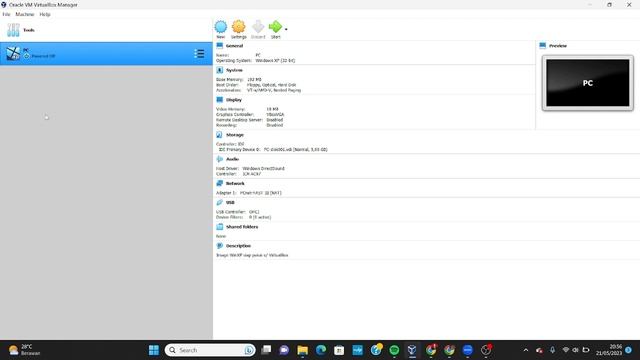Open Settings with the orange gear icon
The width and height of the screenshot is (640, 360).
pos(239,27)
